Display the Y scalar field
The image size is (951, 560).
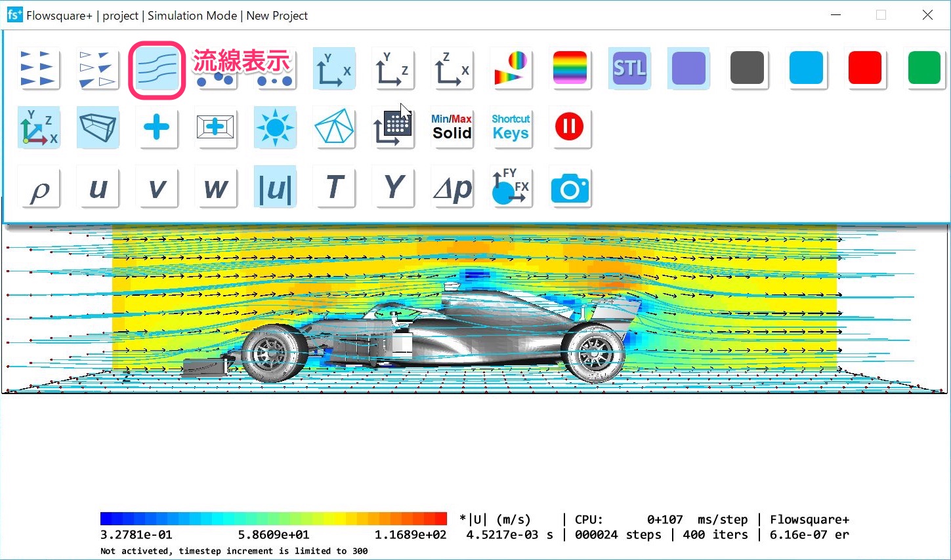(x=393, y=188)
